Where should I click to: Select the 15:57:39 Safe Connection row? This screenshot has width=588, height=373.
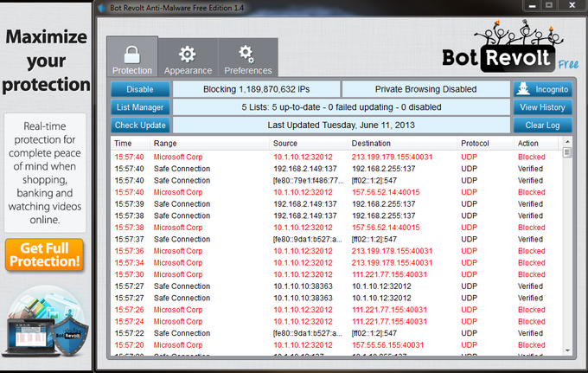tap(336, 203)
